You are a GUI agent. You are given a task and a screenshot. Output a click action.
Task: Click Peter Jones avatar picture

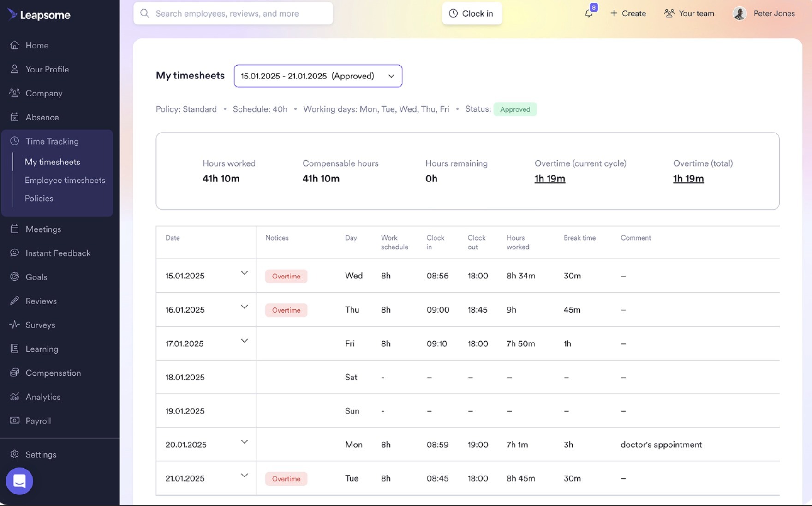pyautogui.click(x=740, y=13)
